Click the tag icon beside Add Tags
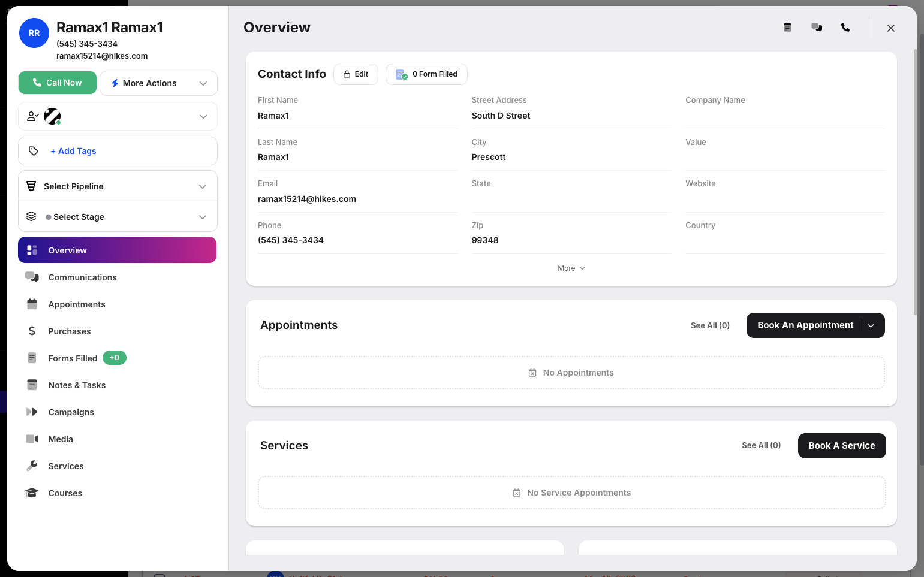Image resolution: width=924 pixels, height=577 pixels. [x=34, y=151]
